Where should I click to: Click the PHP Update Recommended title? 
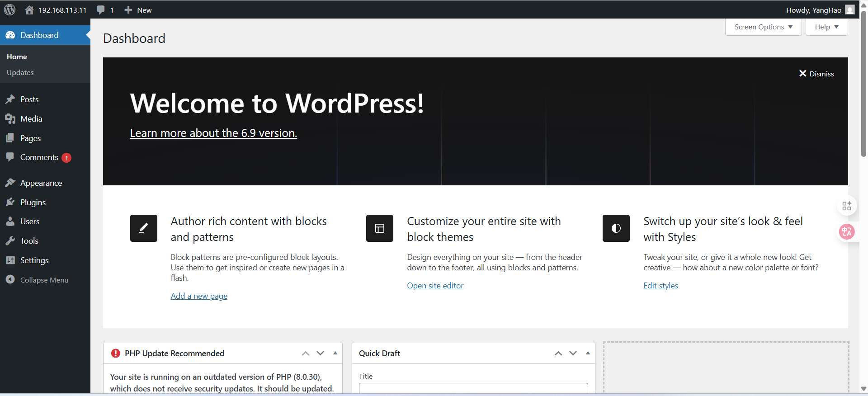coord(175,354)
